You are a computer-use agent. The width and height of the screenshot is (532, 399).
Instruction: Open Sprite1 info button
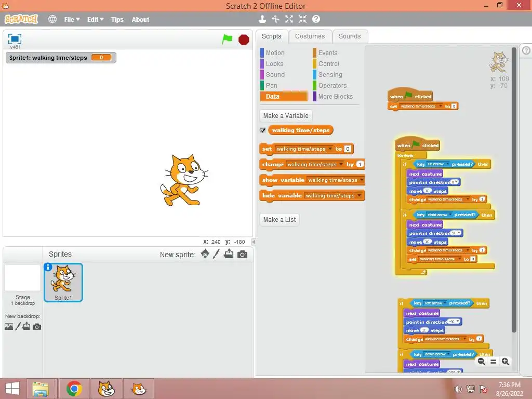[x=48, y=268]
